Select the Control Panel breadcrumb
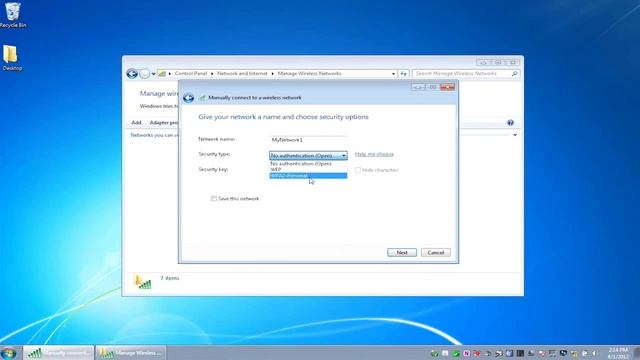Image resolution: width=640 pixels, height=360 pixels. (191, 73)
